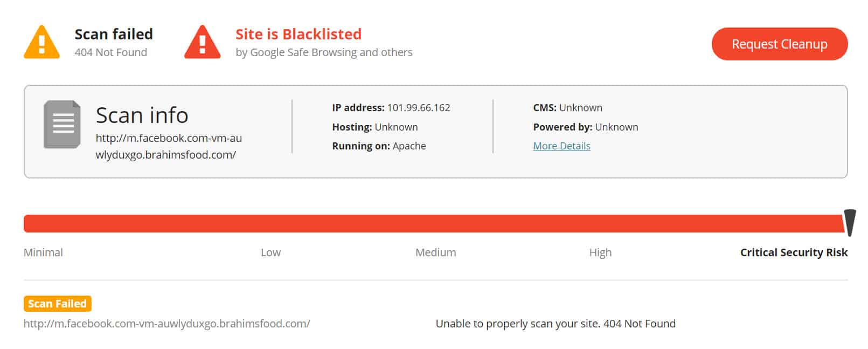Click the 404 Not Found error message

click(555, 324)
